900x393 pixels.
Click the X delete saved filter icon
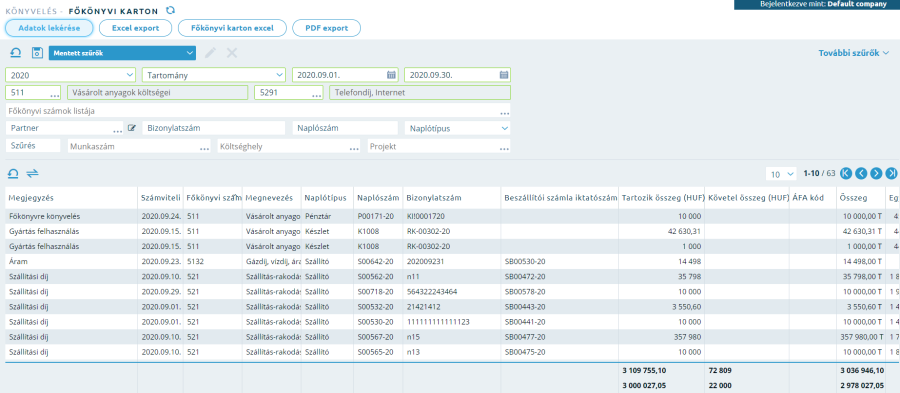232,53
